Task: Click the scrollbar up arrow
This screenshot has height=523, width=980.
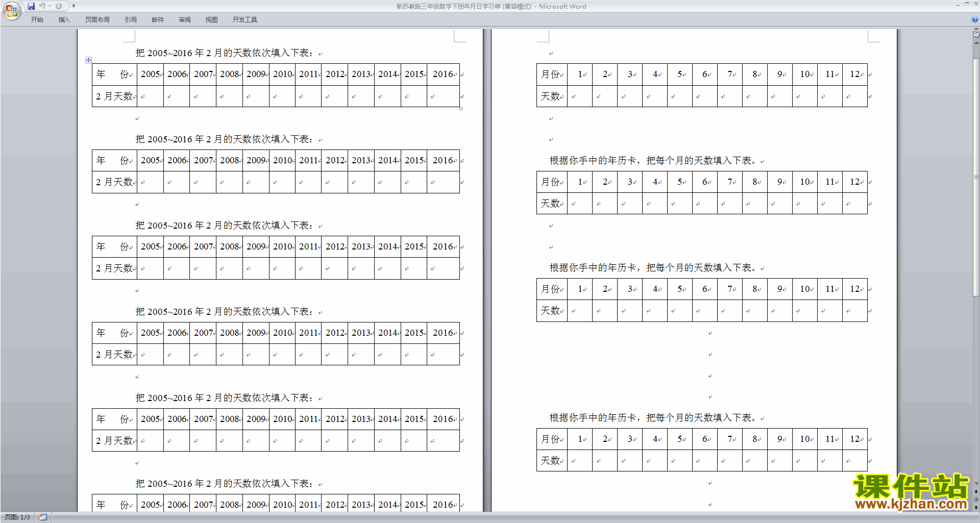Action: pos(976,43)
